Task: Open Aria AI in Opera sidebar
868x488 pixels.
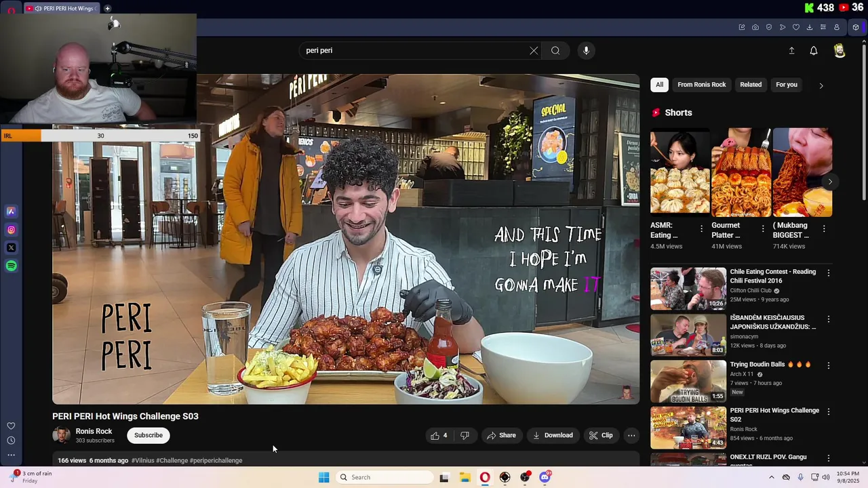Action: 11,211
